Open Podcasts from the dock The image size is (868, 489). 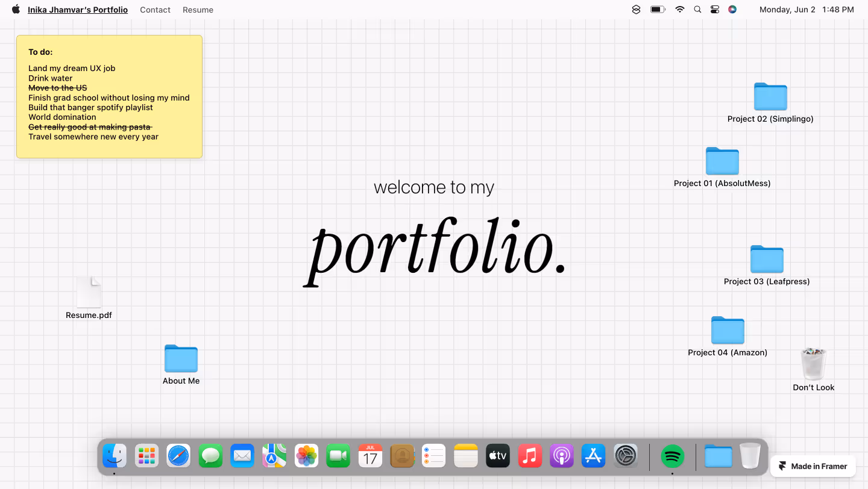click(x=561, y=456)
